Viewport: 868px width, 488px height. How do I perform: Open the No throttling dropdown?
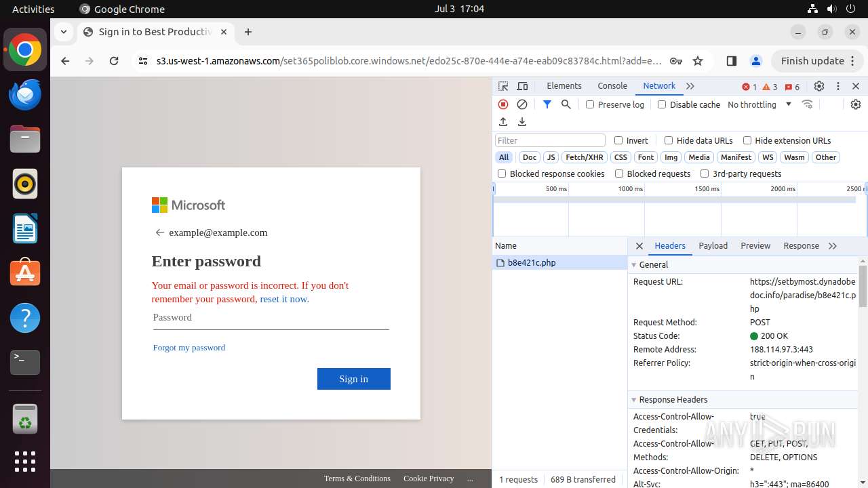(759, 104)
